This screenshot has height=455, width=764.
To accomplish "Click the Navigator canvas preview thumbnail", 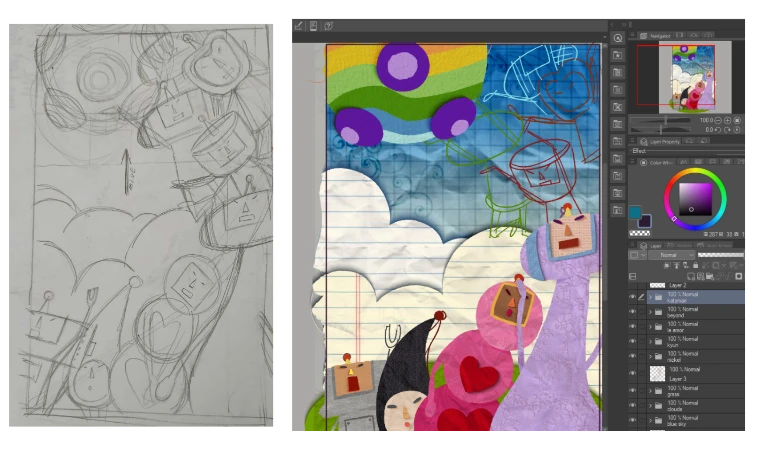I will tap(694, 77).
